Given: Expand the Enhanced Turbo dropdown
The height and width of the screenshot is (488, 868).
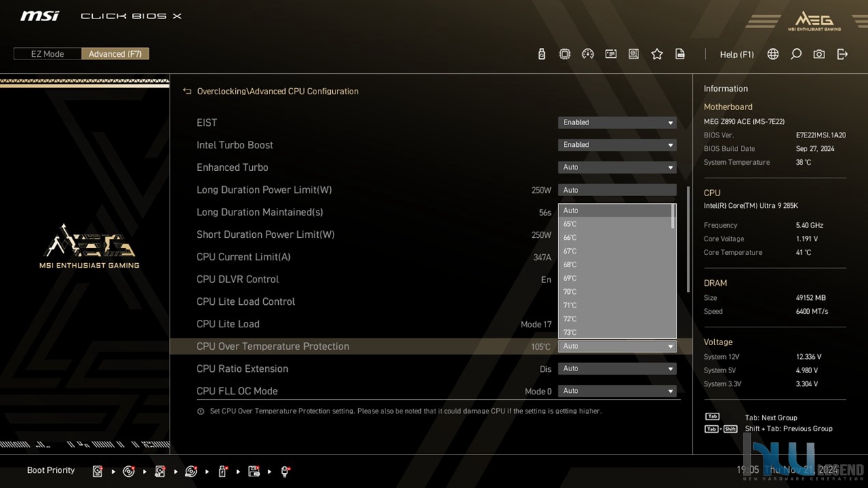Looking at the screenshot, I should [617, 167].
